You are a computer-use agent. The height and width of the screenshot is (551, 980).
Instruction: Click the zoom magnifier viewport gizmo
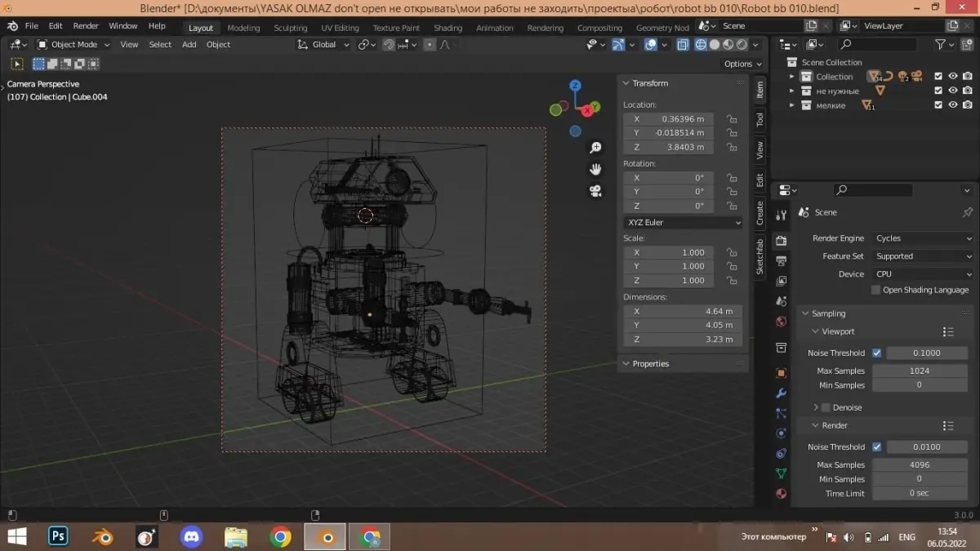click(595, 148)
